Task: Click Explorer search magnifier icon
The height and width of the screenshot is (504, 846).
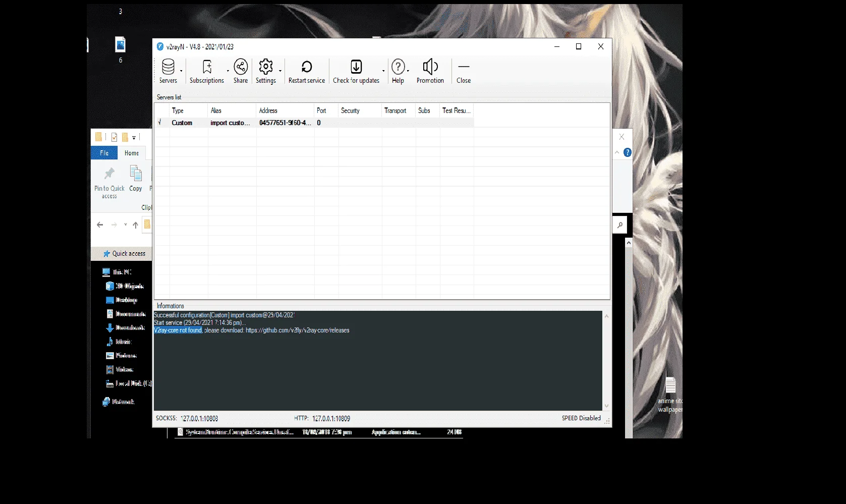Action: 620,225
